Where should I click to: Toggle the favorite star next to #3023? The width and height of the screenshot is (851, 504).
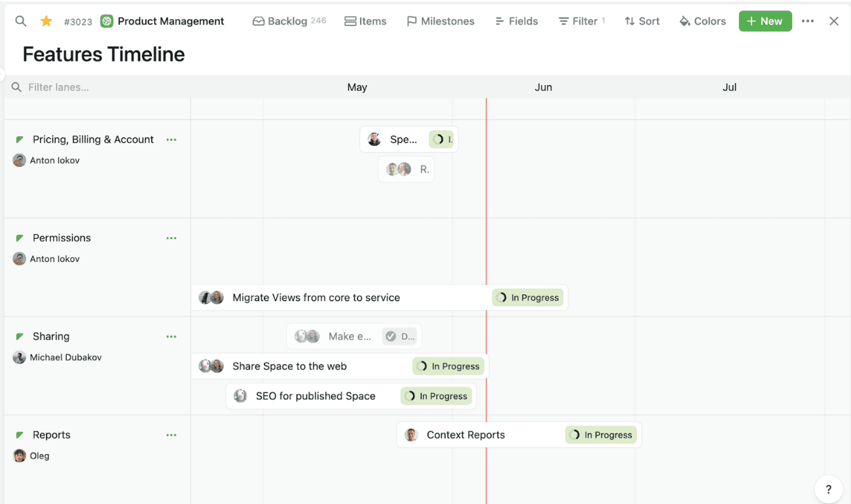46,20
